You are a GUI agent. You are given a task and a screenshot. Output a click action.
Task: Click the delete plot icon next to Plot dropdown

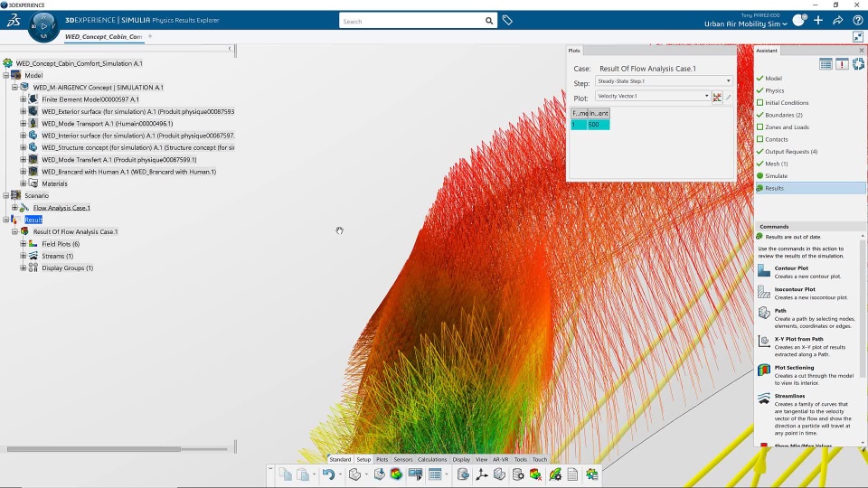click(x=717, y=98)
